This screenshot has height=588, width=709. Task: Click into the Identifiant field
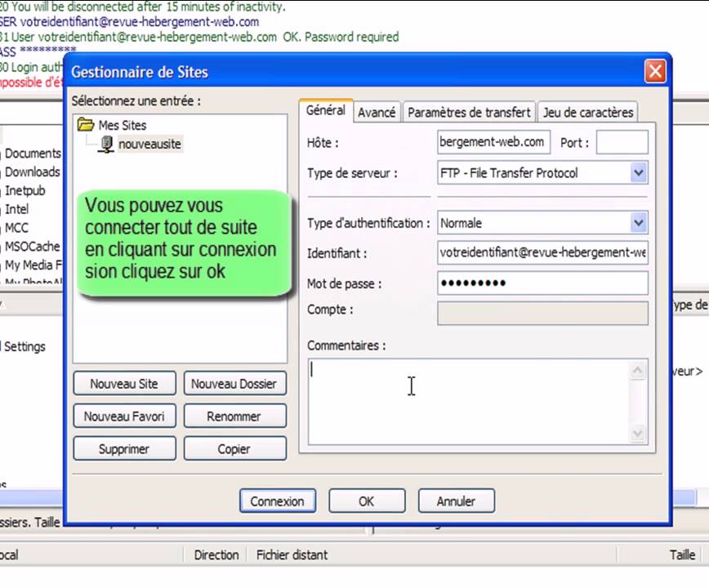pos(542,252)
